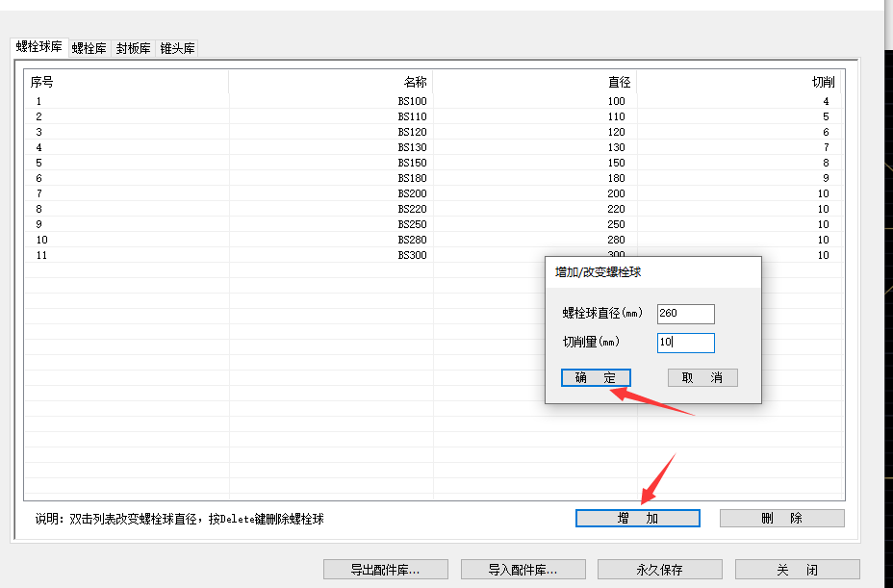The image size is (893, 588).
Task: Select the BS130 row name
Action: 412,147
